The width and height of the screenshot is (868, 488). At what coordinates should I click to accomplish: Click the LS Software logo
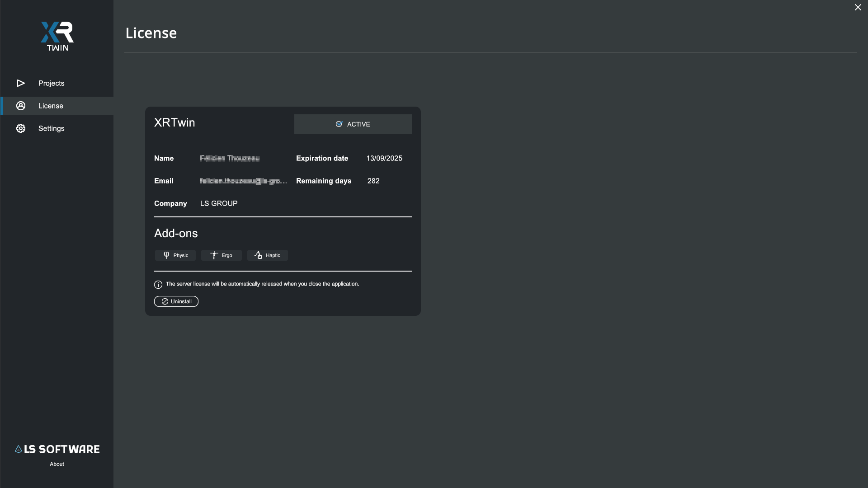[57, 449]
